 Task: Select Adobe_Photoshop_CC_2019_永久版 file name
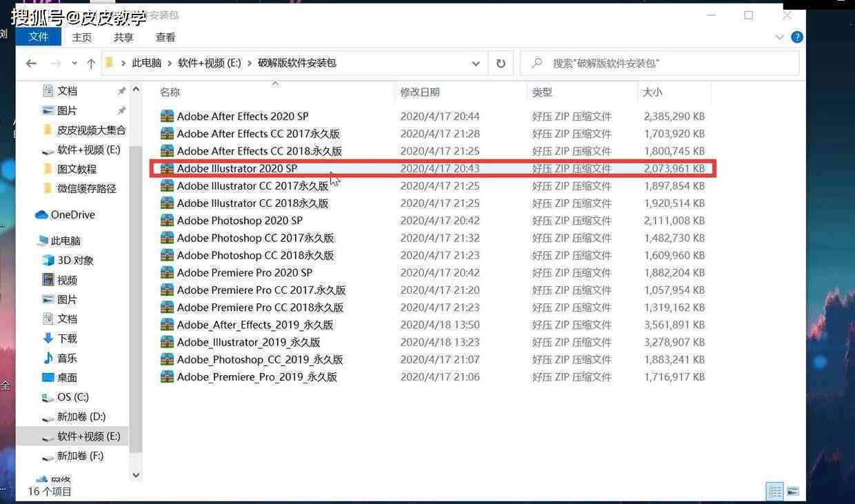260,359
